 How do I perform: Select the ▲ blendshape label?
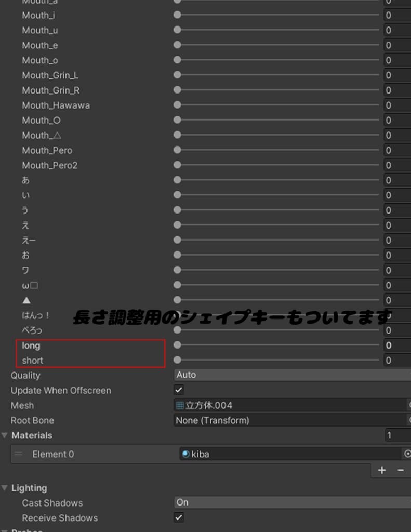[26, 300]
